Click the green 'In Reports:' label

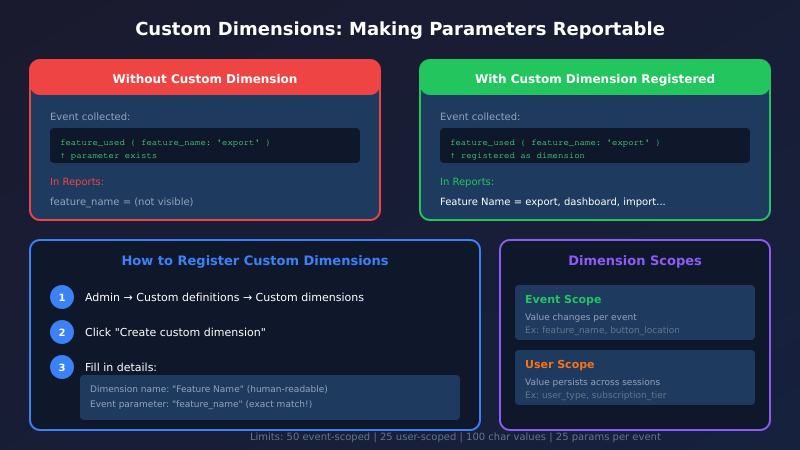(466, 182)
